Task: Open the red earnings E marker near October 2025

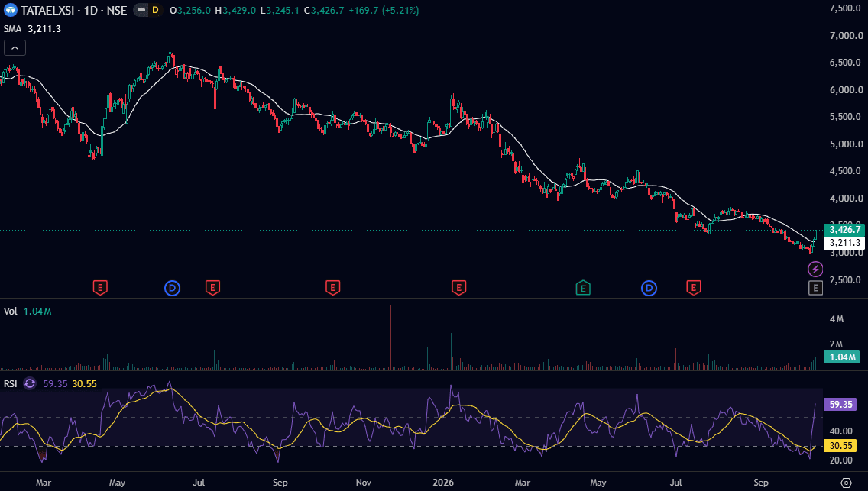Action: [x=332, y=288]
